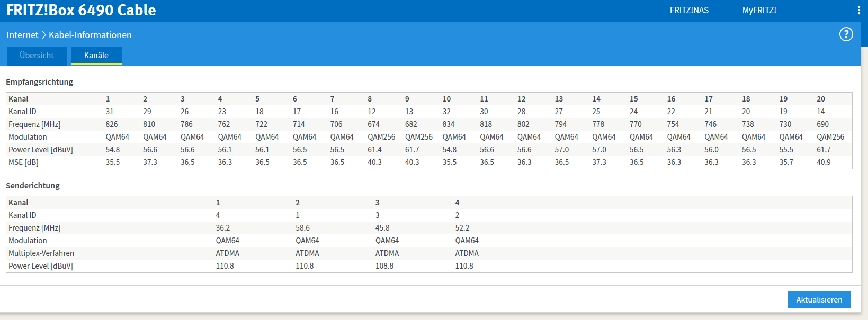This screenshot has width=868, height=320.
Task: Click Kabel-Informationen in the breadcrumb
Action: tap(90, 35)
